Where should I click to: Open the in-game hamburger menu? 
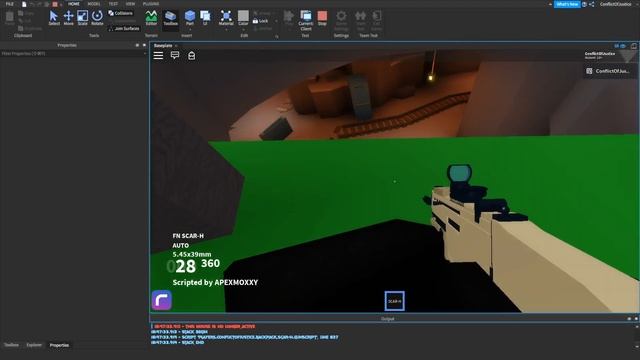click(x=158, y=56)
